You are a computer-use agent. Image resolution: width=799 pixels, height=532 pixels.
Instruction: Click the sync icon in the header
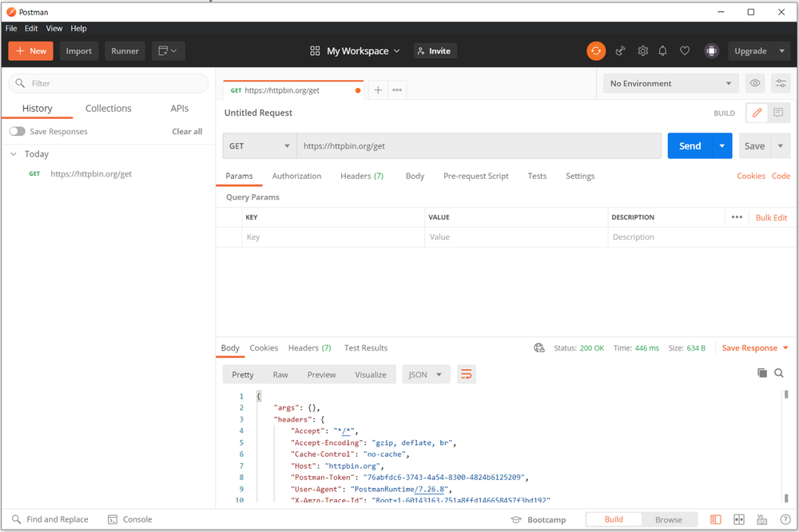(x=596, y=50)
